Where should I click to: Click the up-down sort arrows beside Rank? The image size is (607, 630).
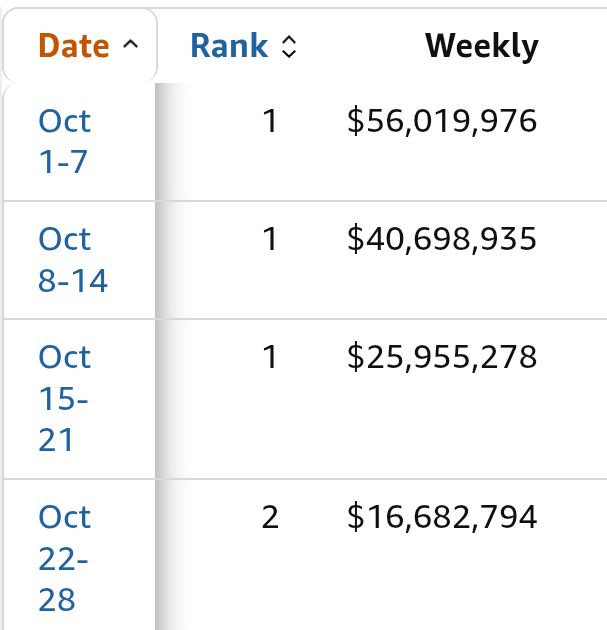(x=289, y=47)
